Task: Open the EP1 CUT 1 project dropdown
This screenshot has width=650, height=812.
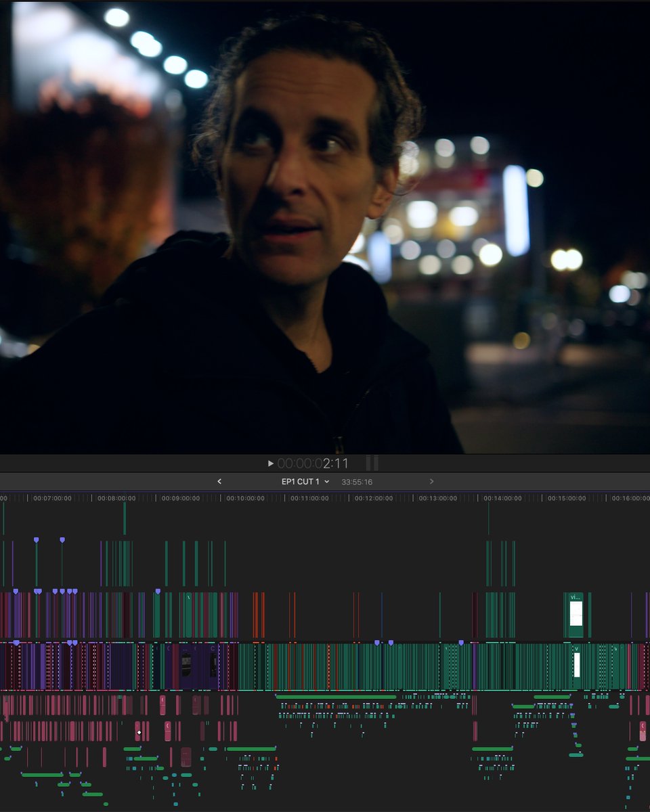Action: 305,482
